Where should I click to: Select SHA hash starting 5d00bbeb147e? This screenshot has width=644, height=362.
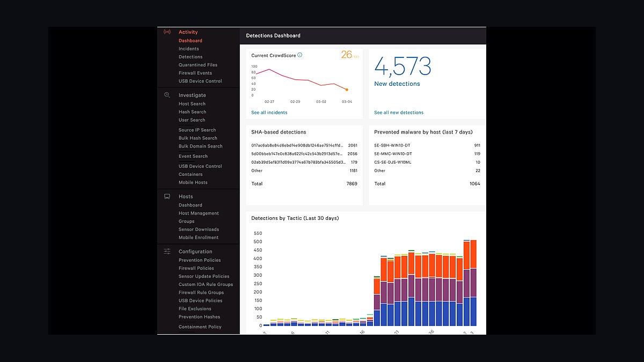coord(297,154)
